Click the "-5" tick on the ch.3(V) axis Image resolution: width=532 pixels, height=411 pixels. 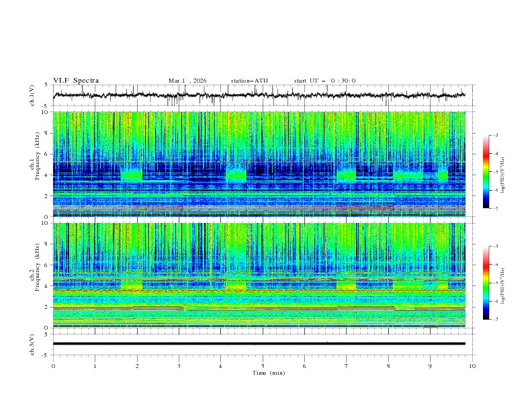46,355
